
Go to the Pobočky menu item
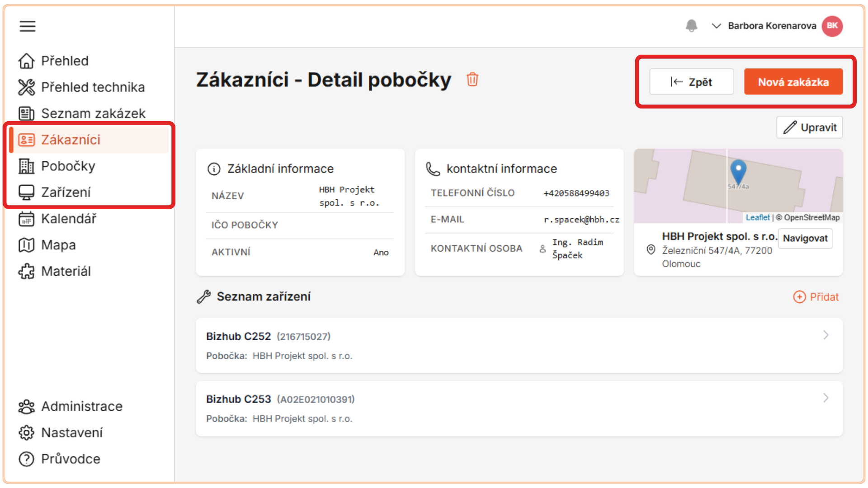point(68,166)
